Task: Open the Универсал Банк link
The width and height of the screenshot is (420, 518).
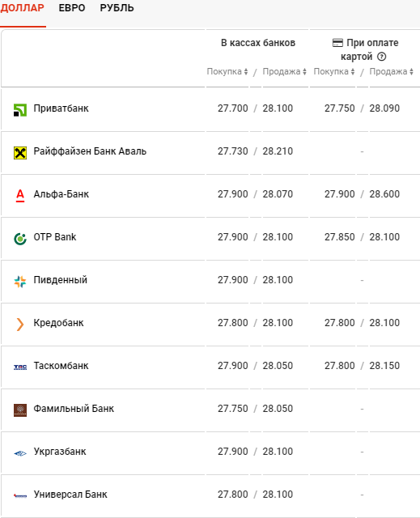Action: (x=70, y=495)
